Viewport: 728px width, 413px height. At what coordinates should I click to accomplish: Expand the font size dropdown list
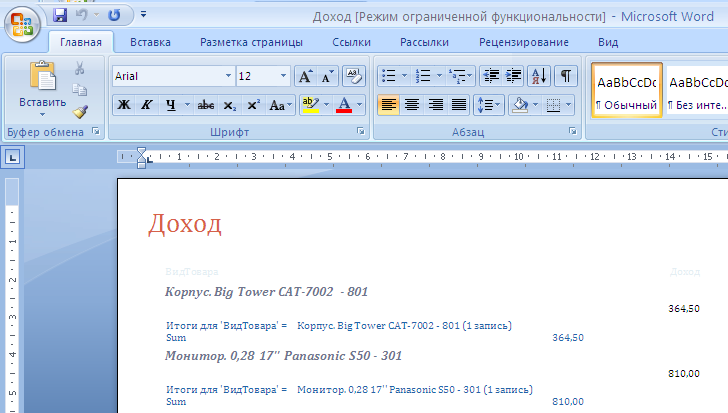[283, 76]
